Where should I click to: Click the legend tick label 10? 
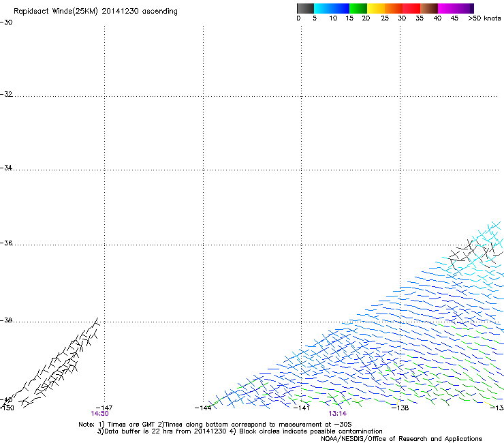(333, 18)
